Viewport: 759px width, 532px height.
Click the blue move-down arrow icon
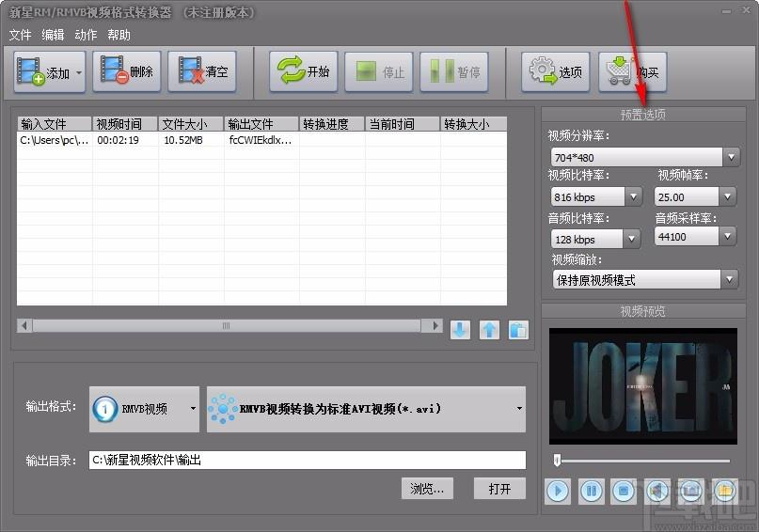pyautogui.click(x=460, y=330)
